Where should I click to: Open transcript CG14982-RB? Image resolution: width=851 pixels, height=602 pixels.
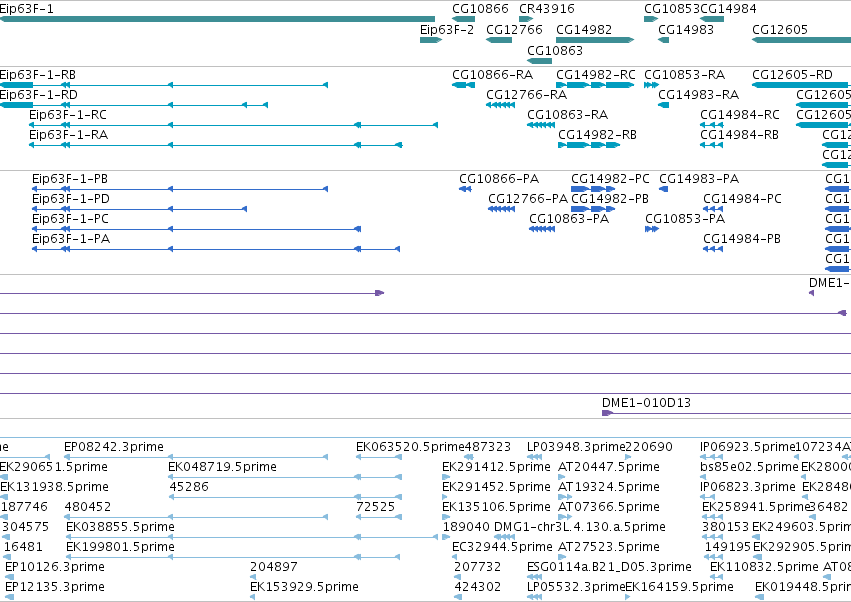[597, 135]
